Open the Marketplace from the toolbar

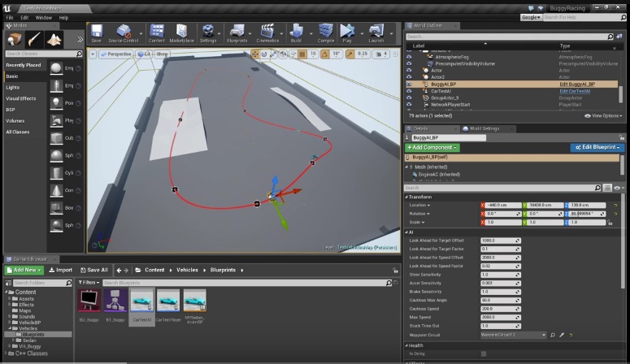[181, 32]
